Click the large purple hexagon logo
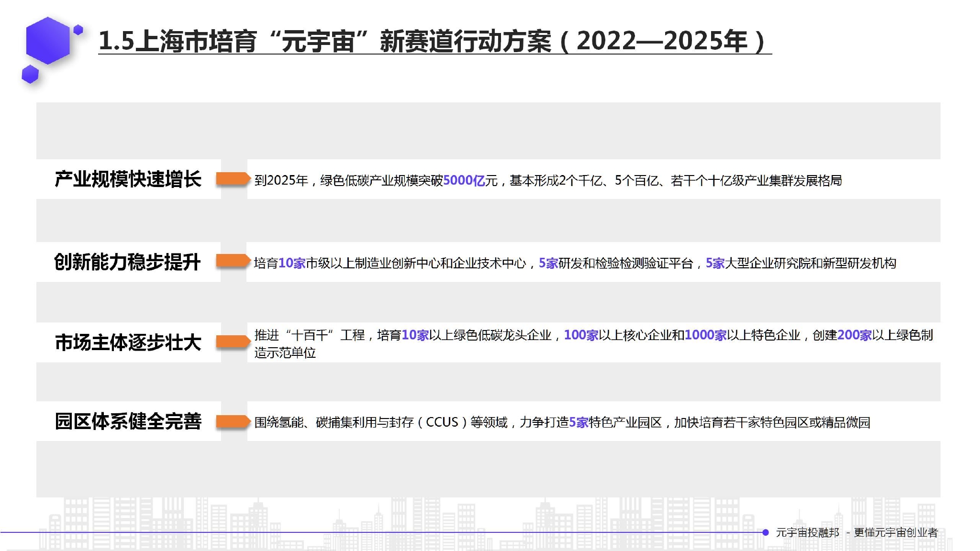Image resolution: width=980 pixels, height=551 pixels. pos(48,41)
